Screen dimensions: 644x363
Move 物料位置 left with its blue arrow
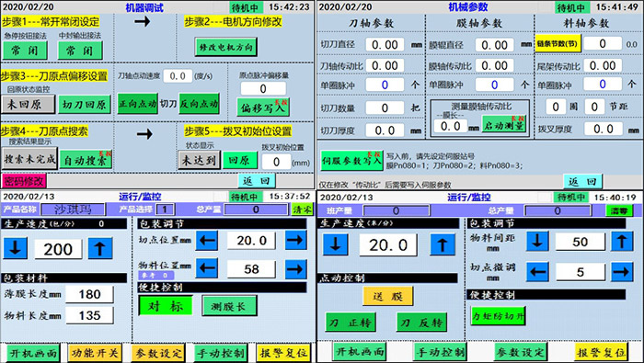point(207,268)
